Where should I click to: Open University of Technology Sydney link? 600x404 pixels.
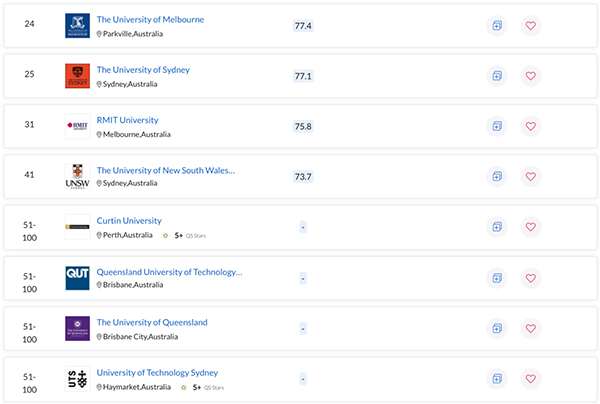tap(157, 373)
